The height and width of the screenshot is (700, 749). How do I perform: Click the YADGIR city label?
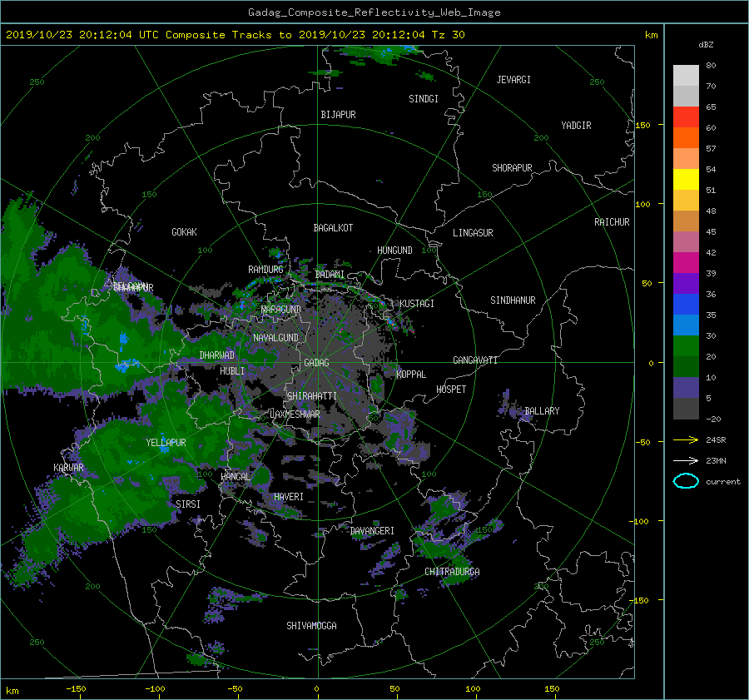(x=576, y=126)
